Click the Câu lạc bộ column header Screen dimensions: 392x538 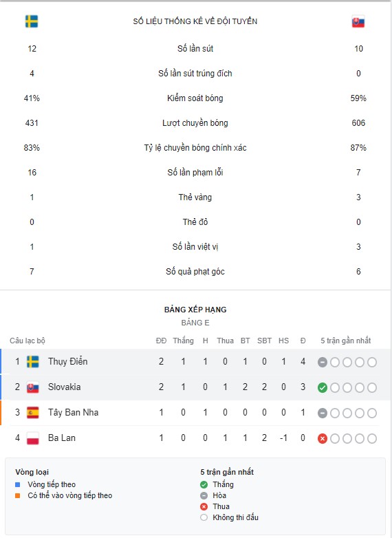28,341
